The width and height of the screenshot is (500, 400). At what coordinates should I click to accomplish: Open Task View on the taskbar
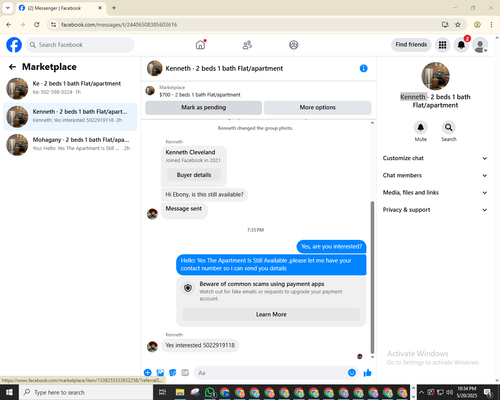162,392
